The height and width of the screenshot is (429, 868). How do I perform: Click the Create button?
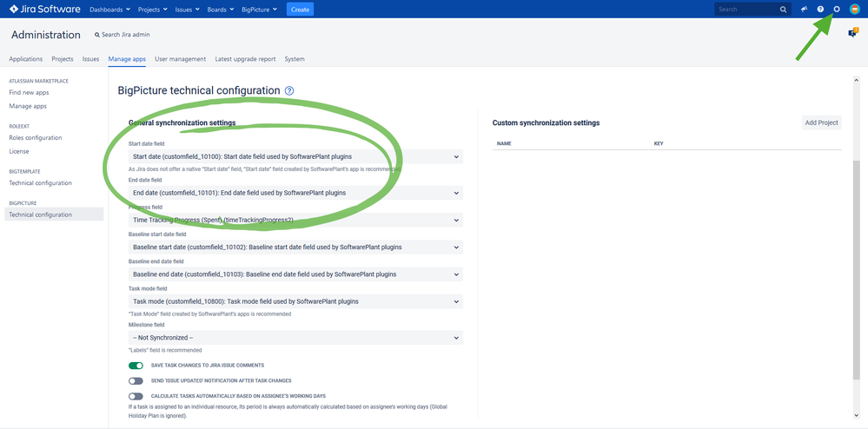tap(300, 10)
